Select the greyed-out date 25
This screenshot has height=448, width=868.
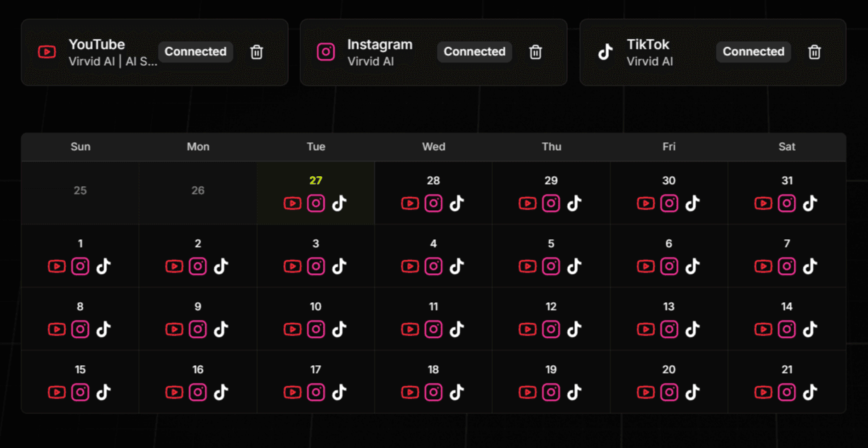(x=80, y=190)
